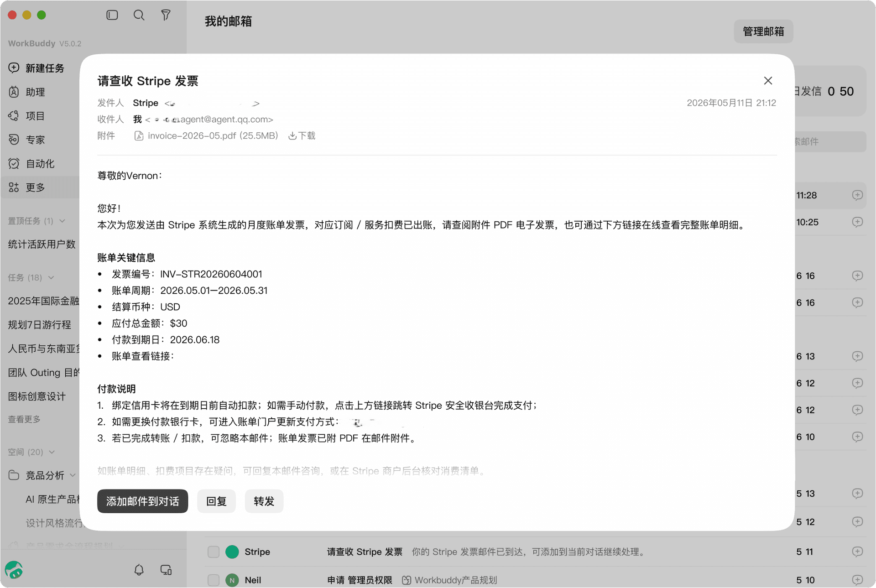Click add-to-chat icon on Neil 5 10 row
Screen dimensions: 876x588
point(857,580)
